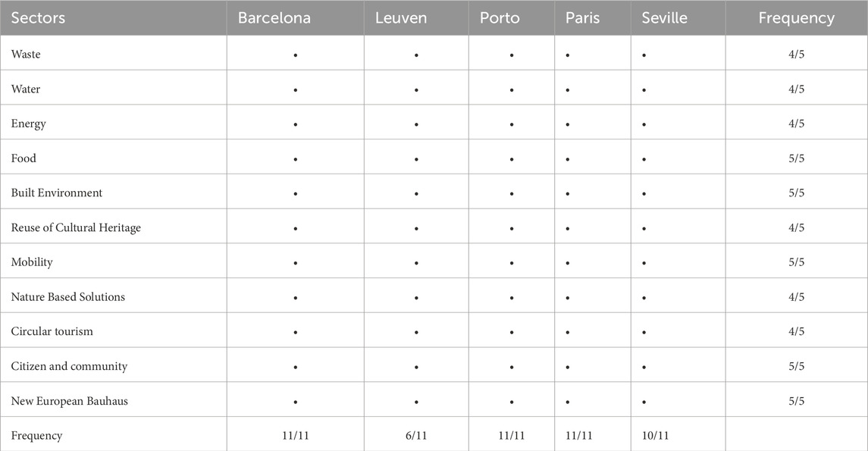
Task: Click the Nature Based Solutions row label
Action: [68, 297]
